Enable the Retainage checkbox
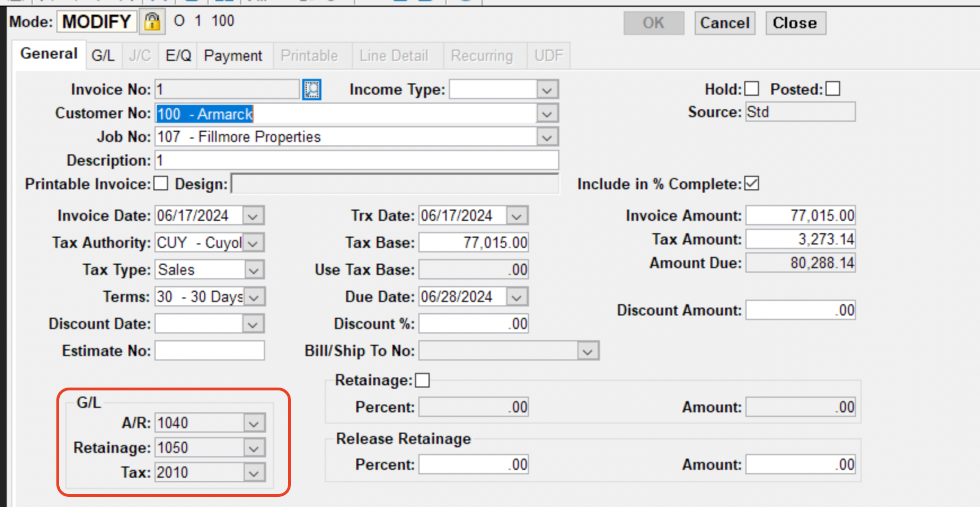Image resolution: width=980 pixels, height=507 pixels. (422, 381)
